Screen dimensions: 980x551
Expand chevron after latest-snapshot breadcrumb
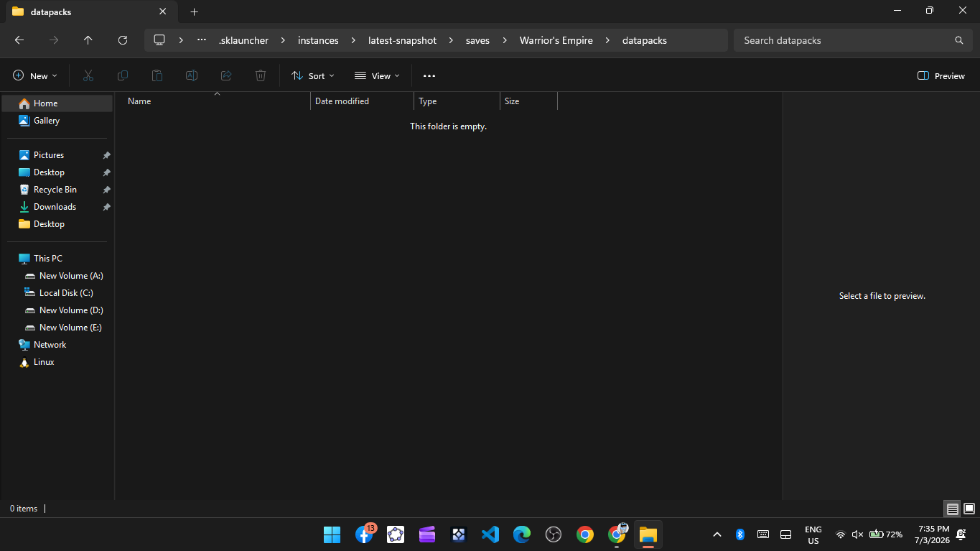451,40
